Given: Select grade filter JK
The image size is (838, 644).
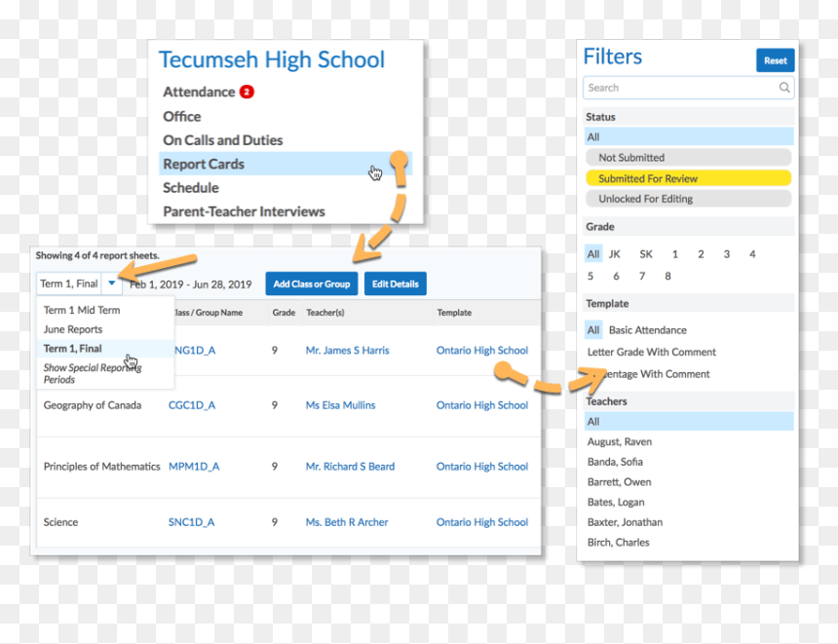Looking at the screenshot, I should (x=615, y=254).
